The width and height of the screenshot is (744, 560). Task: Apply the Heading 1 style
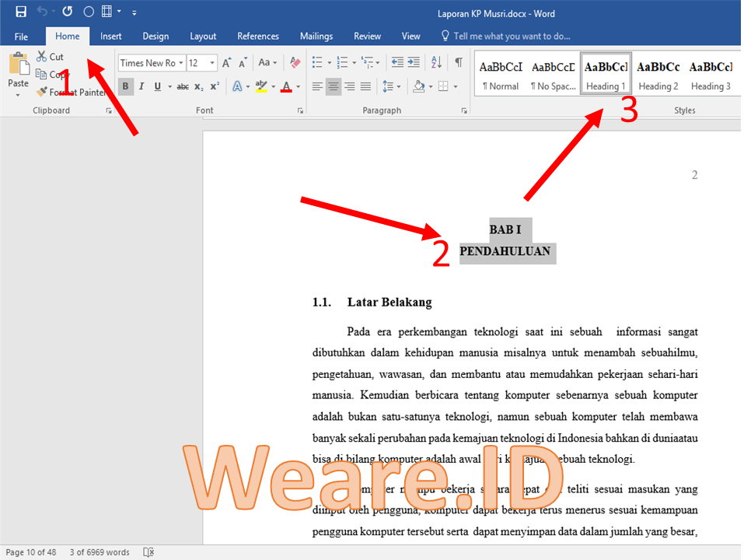(606, 75)
